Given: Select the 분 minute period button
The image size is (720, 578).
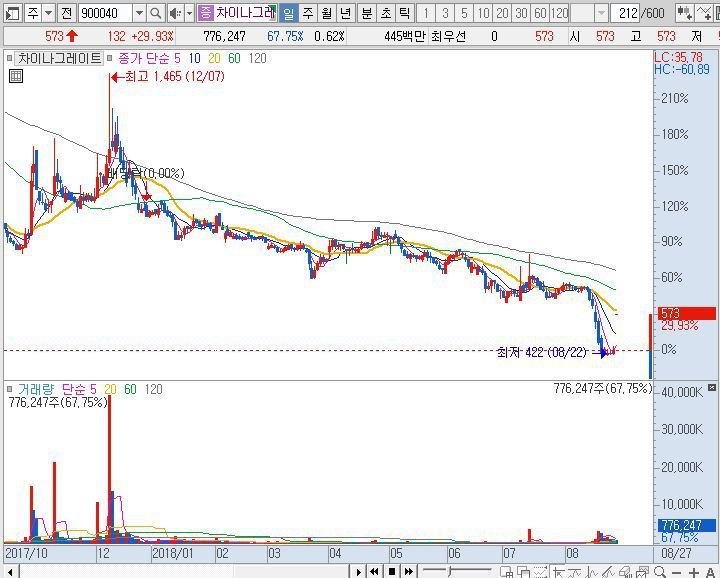Looking at the screenshot, I should [366, 13].
